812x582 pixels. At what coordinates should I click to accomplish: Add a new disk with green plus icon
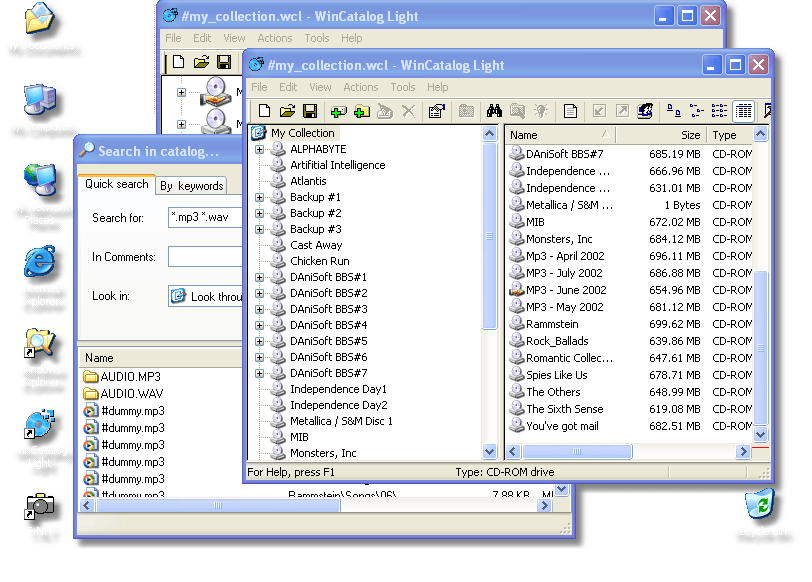pyautogui.click(x=338, y=111)
